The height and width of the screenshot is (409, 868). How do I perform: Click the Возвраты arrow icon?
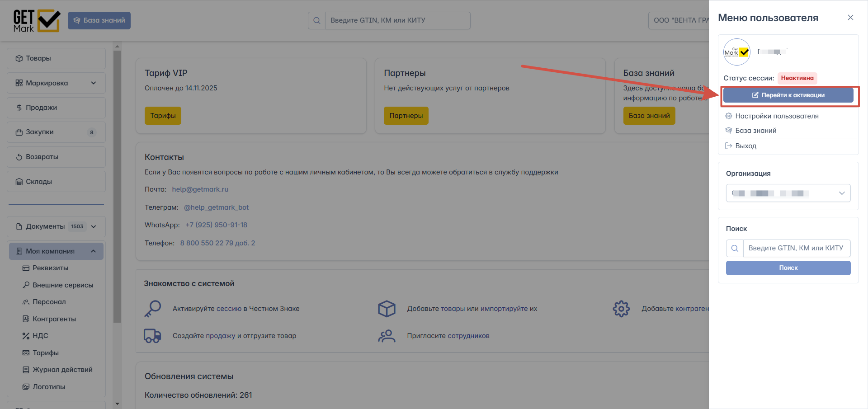[19, 157]
